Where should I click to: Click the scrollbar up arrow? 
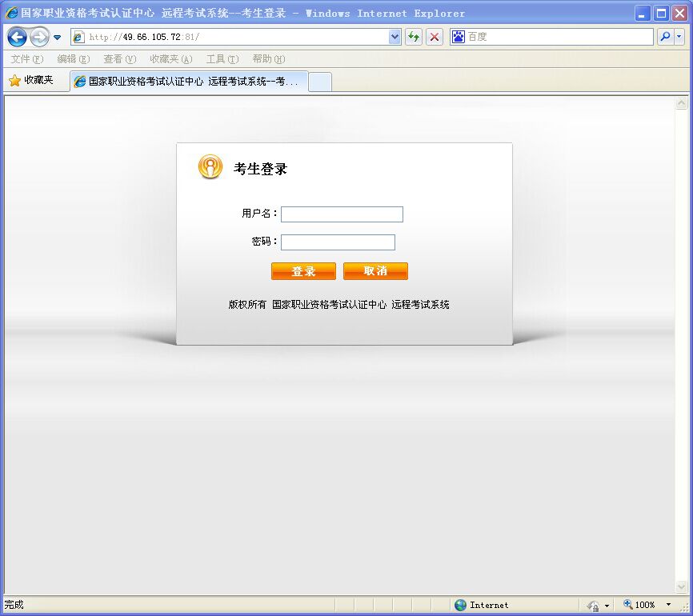point(682,103)
